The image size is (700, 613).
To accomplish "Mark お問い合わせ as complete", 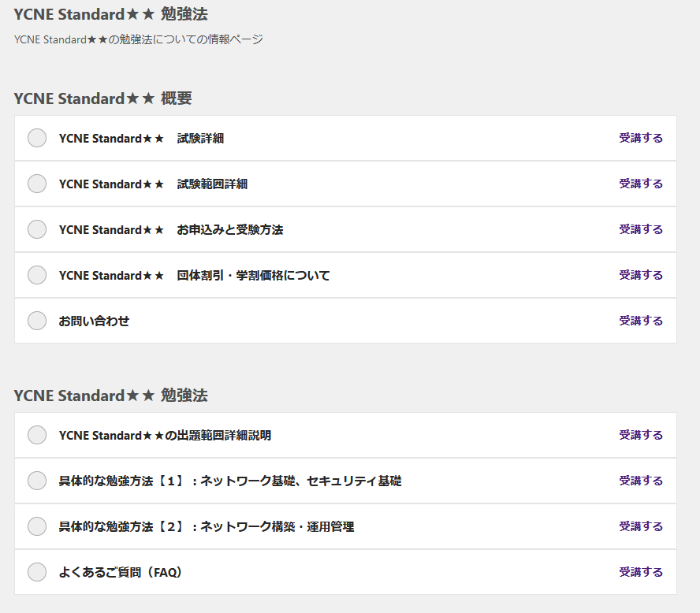I will coord(37,321).
